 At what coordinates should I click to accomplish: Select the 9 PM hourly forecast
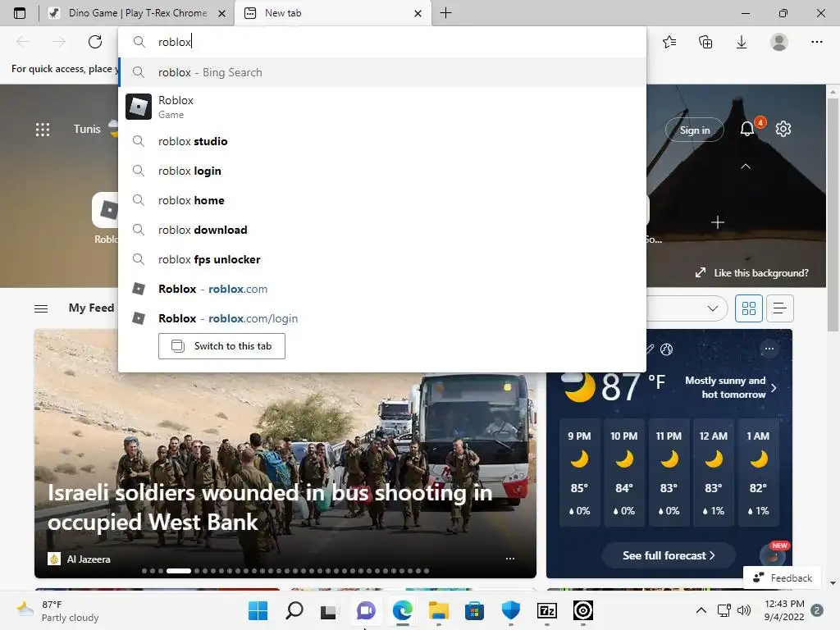click(x=579, y=473)
